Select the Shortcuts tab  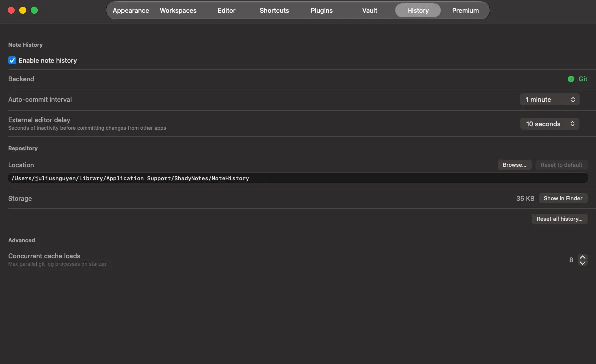tap(274, 10)
